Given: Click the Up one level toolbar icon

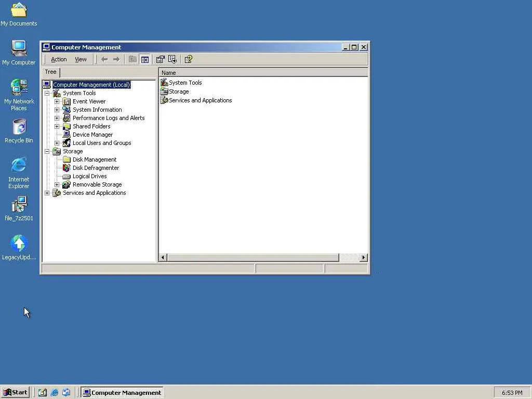Looking at the screenshot, I should point(132,59).
